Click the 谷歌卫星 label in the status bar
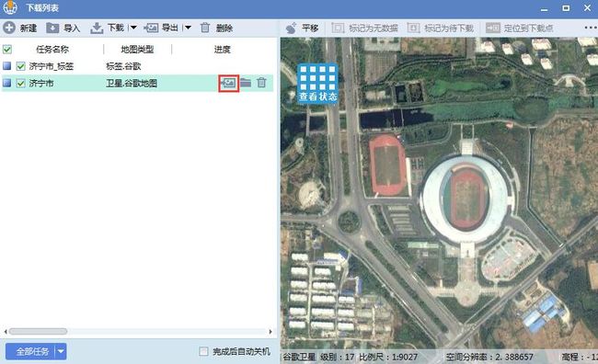 [x=299, y=358]
